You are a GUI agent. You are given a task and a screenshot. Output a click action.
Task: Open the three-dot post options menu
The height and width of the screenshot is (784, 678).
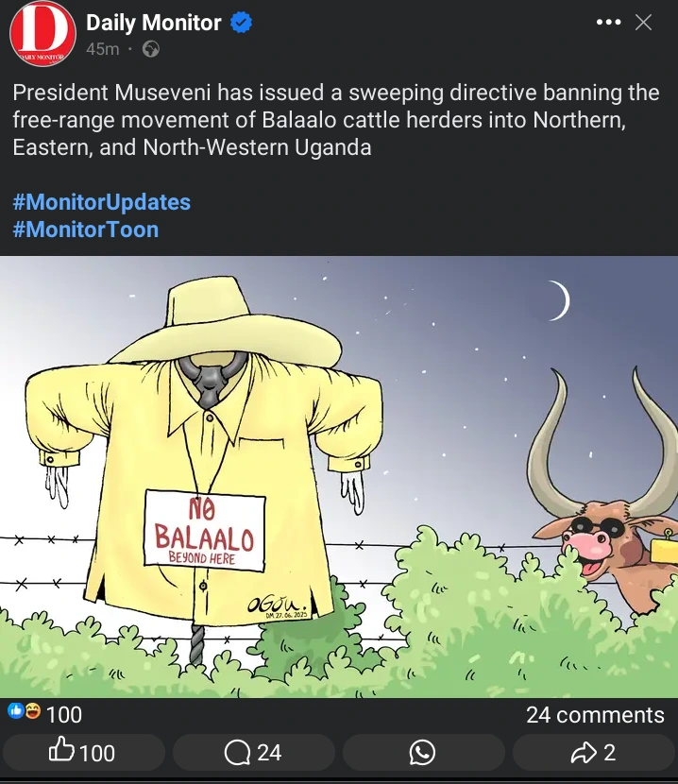(608, 22)
